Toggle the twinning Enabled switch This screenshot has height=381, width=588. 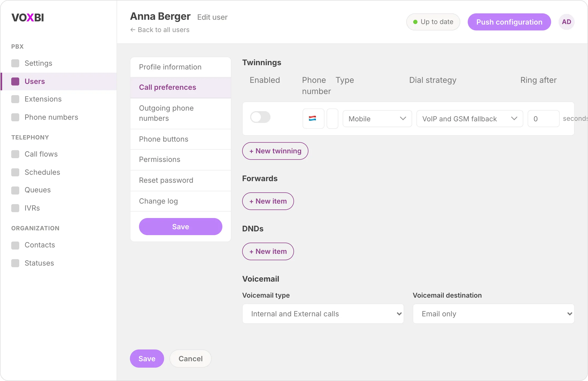coord(260,117)
